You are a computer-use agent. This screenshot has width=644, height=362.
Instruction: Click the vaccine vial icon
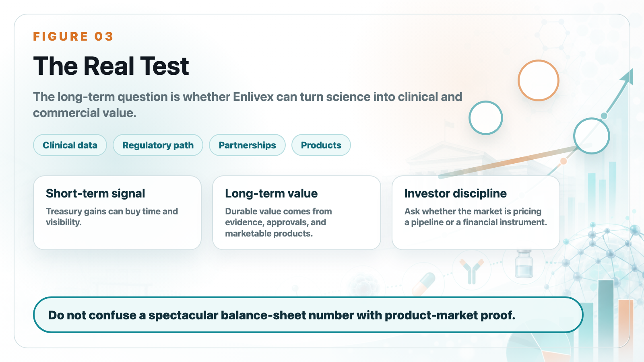524,264
